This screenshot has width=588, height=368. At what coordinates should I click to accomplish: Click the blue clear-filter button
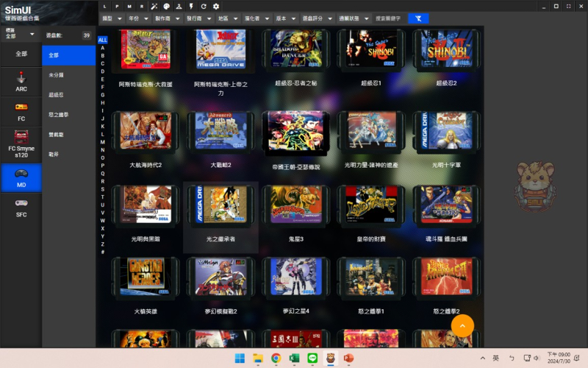(418, 18)
